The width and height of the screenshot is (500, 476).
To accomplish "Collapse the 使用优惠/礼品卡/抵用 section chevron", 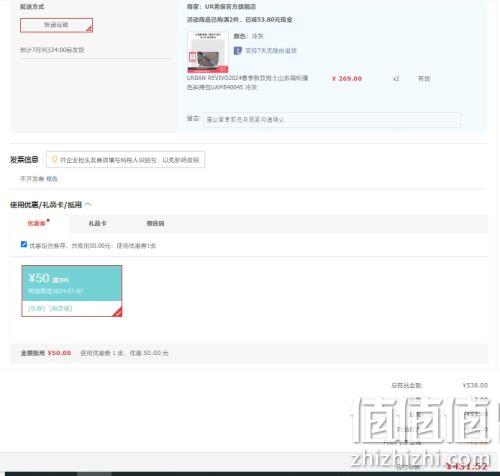I will pos(88,204).
